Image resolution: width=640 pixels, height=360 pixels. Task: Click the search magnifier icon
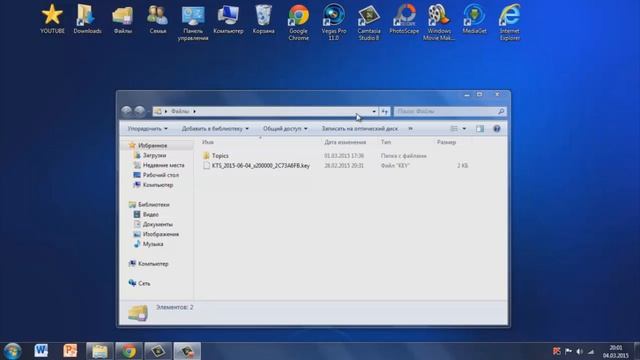[x=501, y=111]
